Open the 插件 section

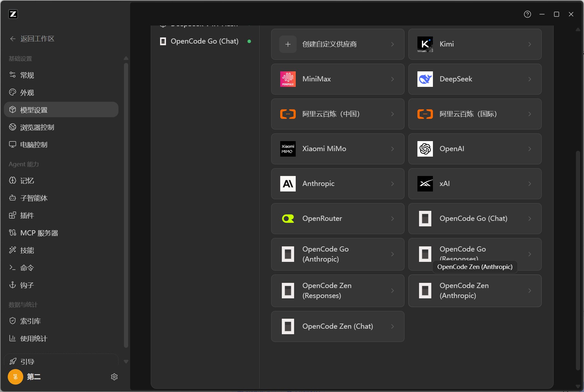point(61,215)
